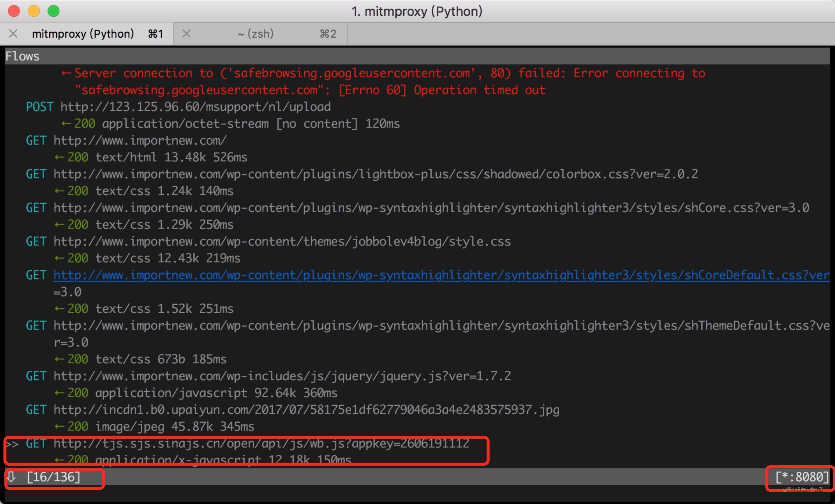Click the Flows header title

click(x=22, y=56)
